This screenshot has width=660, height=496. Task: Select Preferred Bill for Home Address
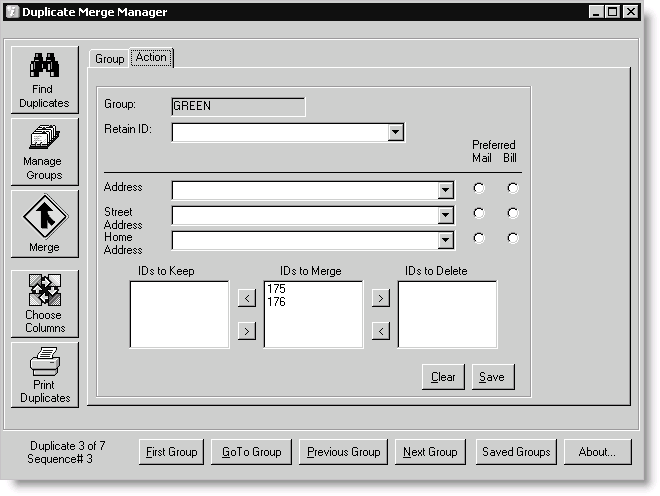(x=513, y=238)
